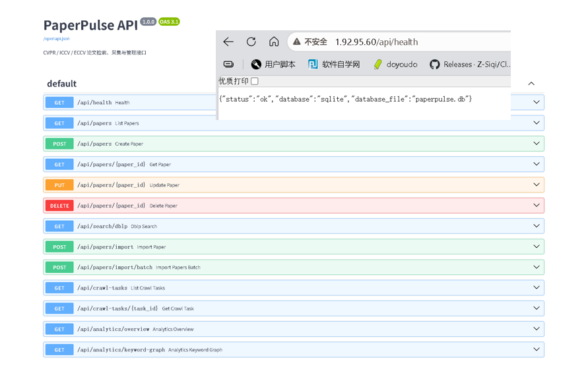Expand POST /api/papers/import/batch row chevron
This screenshot has width=588, height=379.
pos(537,267)
